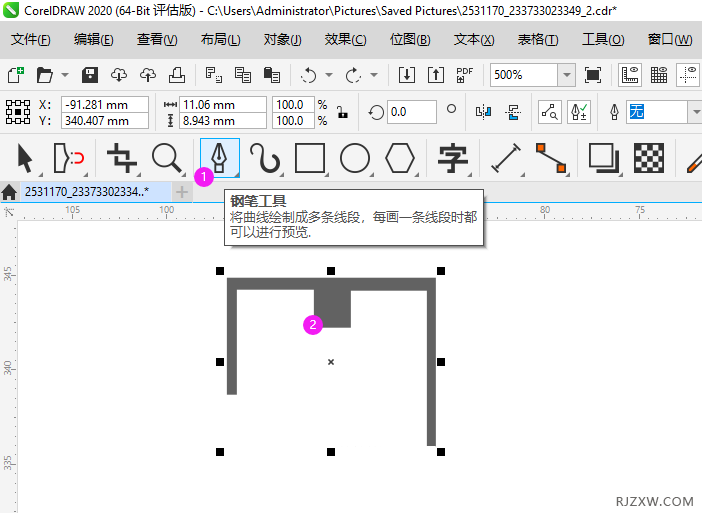The image size is (702, 513).
Task: Click the Import icon
Action: point(407,75)
